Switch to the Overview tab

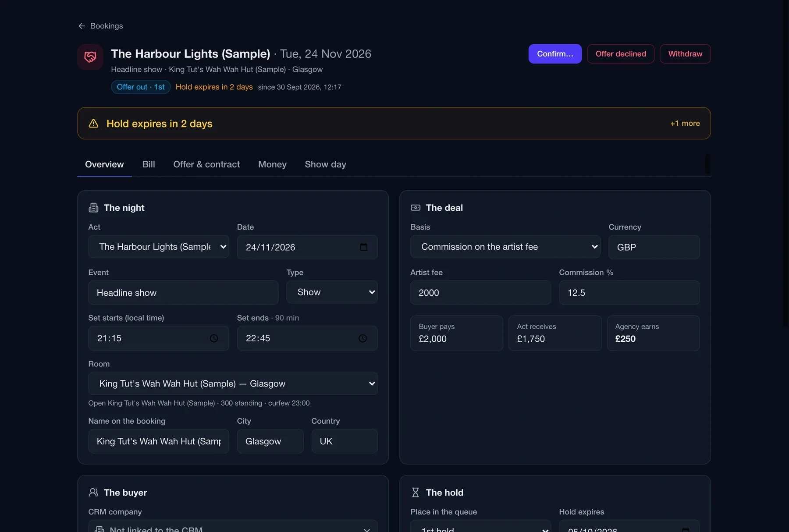pyautogui.click(x=104, y=164)
